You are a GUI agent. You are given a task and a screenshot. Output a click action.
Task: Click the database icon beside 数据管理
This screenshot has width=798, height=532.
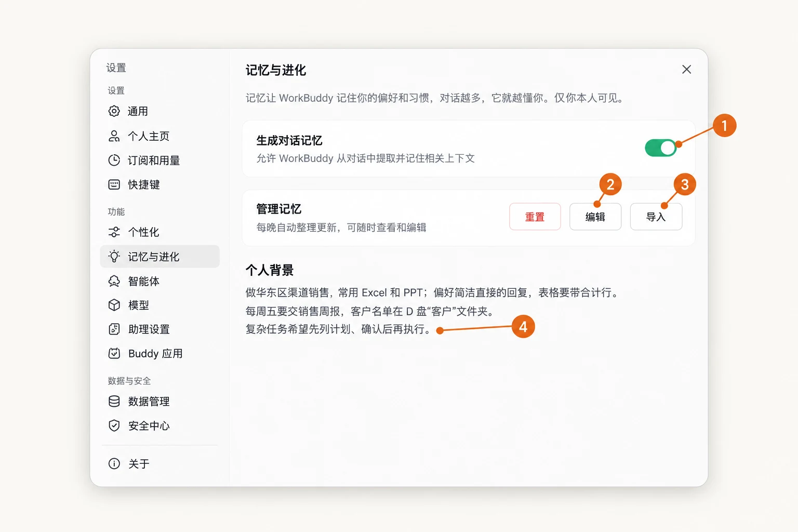click(114, 401)
